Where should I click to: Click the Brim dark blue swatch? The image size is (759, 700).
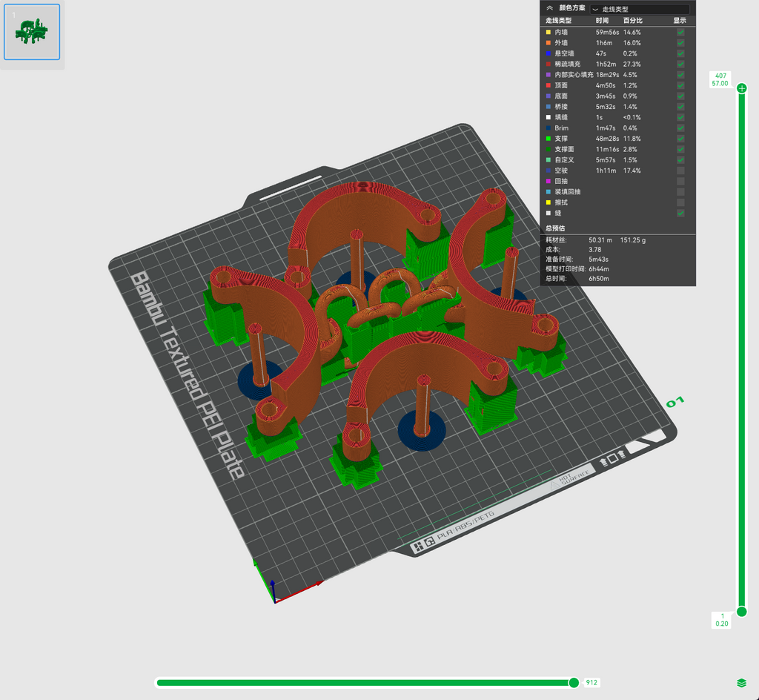548,128
